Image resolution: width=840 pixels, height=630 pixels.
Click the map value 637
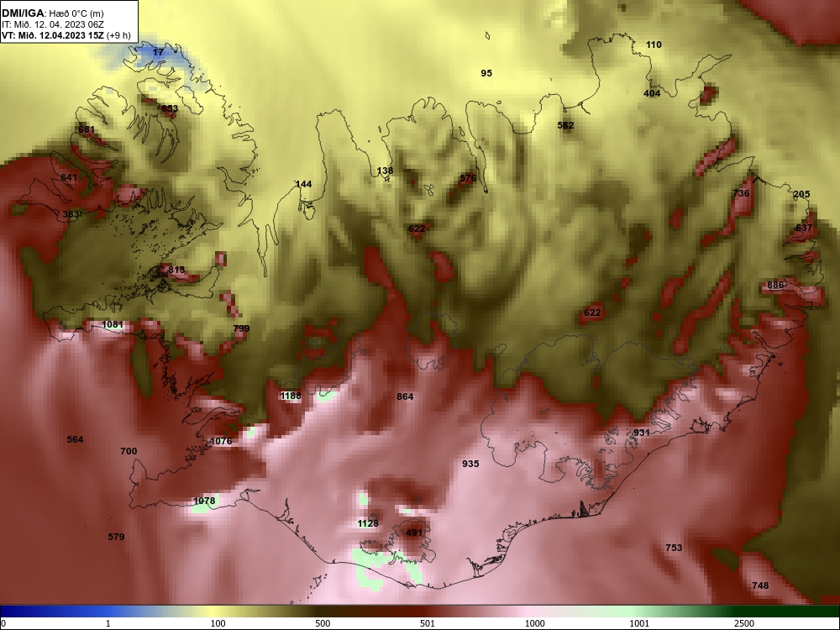coord(804,227)
